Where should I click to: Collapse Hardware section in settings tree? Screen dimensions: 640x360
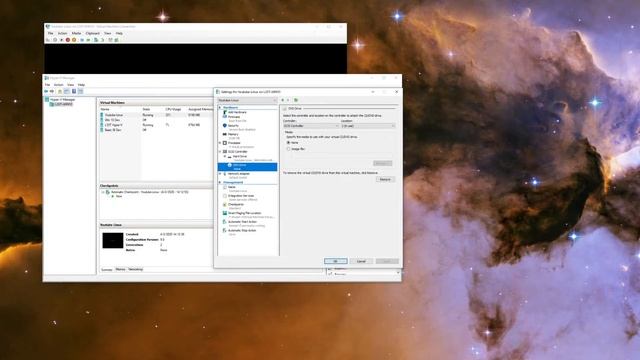click(x=220, y=107)
